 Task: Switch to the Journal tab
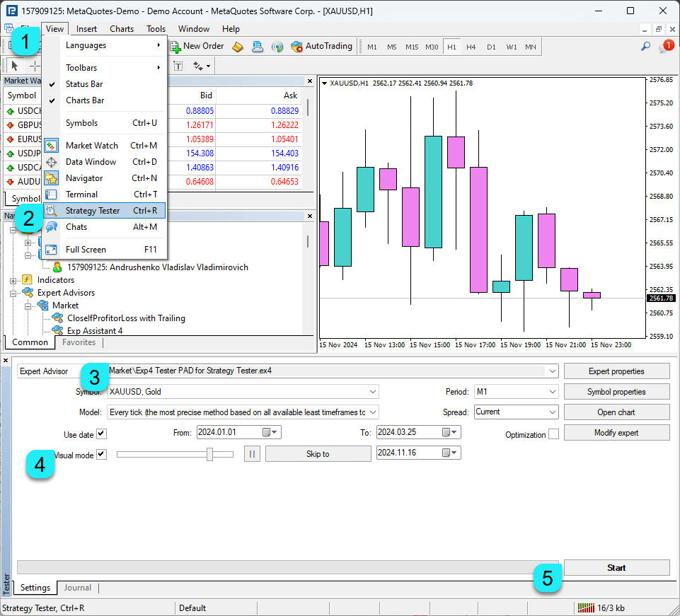tap(78, 588)
